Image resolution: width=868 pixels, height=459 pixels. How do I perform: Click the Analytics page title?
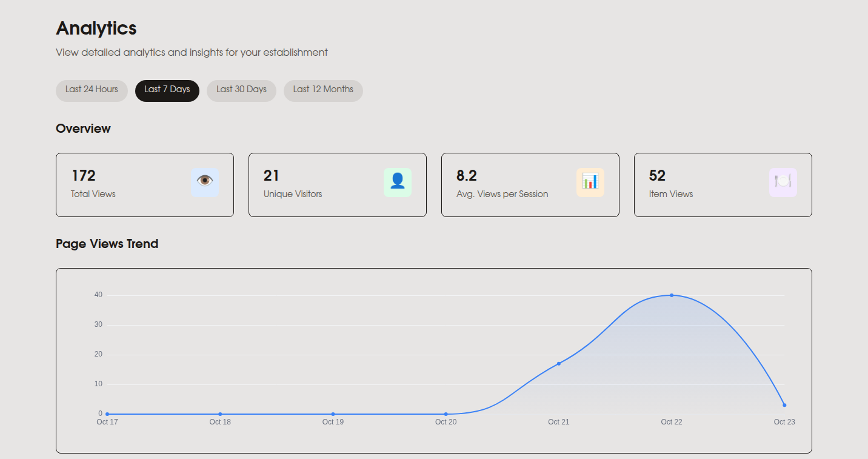(x=96, y=28)
